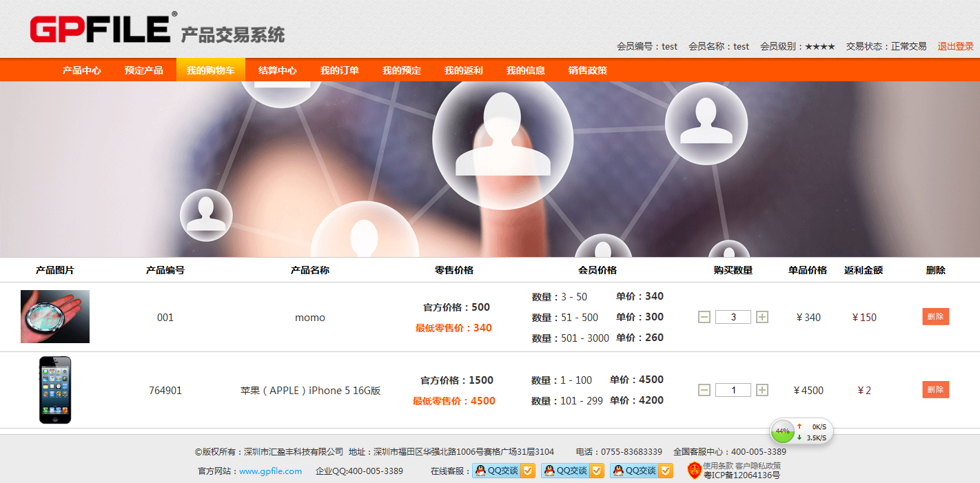Click the 退出登录 logout link
The width and height of the screenshot is (980, 483).
(x=955, y=46)
